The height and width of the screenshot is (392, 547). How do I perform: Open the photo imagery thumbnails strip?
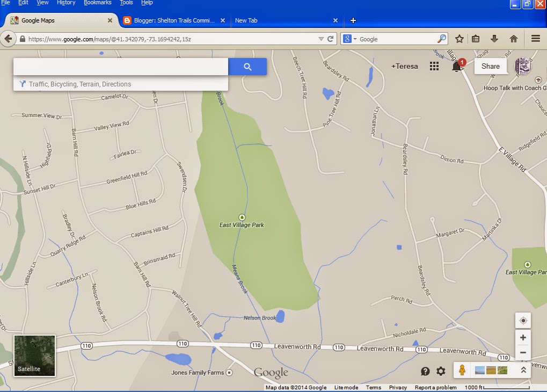click(491, 370)
